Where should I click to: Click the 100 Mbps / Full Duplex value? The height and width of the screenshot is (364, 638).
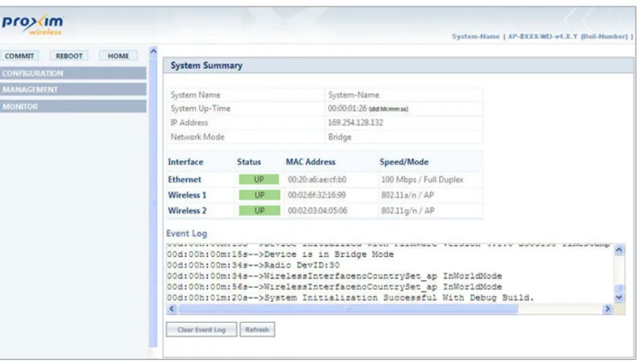coord(422,180)
